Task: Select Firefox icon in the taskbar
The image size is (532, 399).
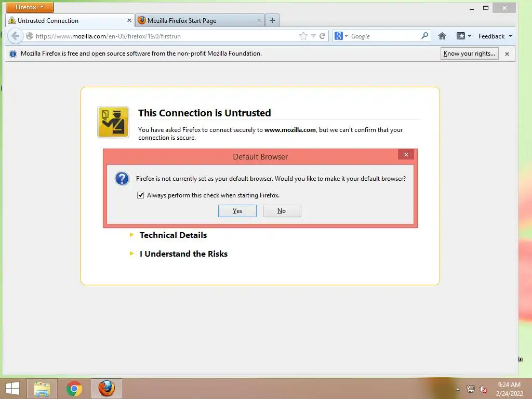Action: (106, 389)
